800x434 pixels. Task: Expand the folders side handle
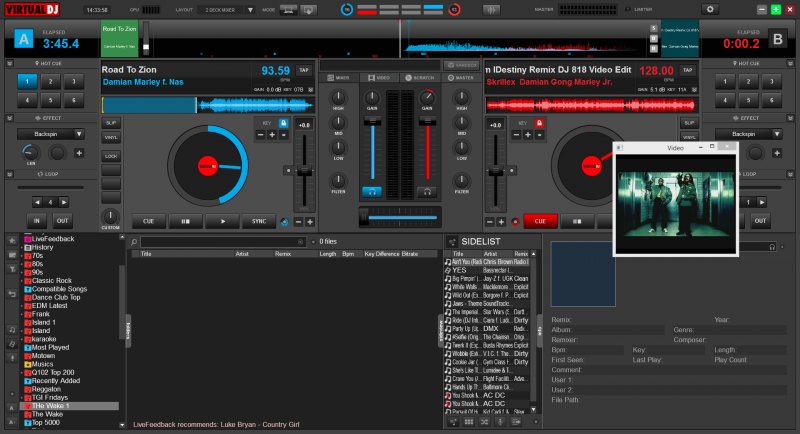(x=128, y=330)
